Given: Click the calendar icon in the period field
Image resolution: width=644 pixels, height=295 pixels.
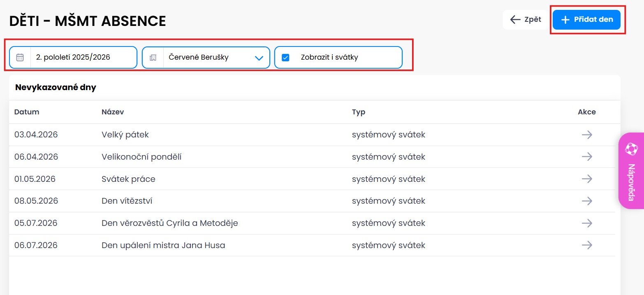Looking at the screenshot, I should (x=20, y=57).
